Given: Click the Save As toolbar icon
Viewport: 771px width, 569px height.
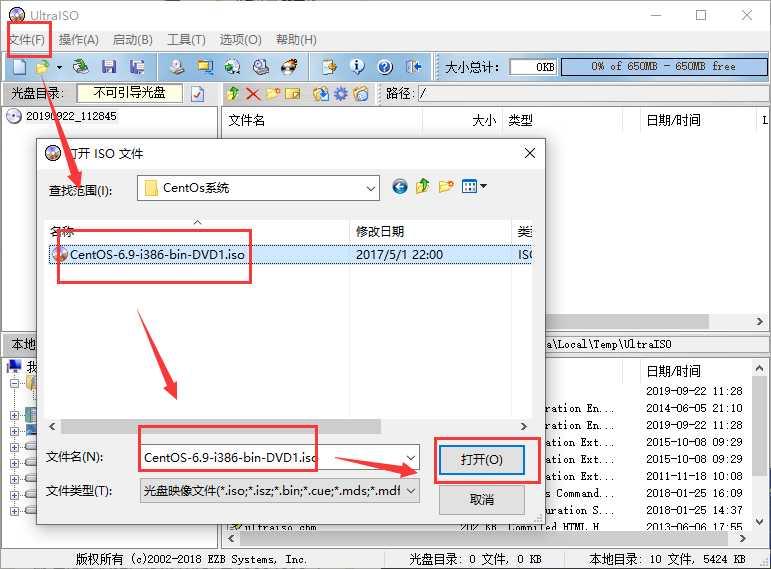Looking at the screenshot, I should [137, 66].
